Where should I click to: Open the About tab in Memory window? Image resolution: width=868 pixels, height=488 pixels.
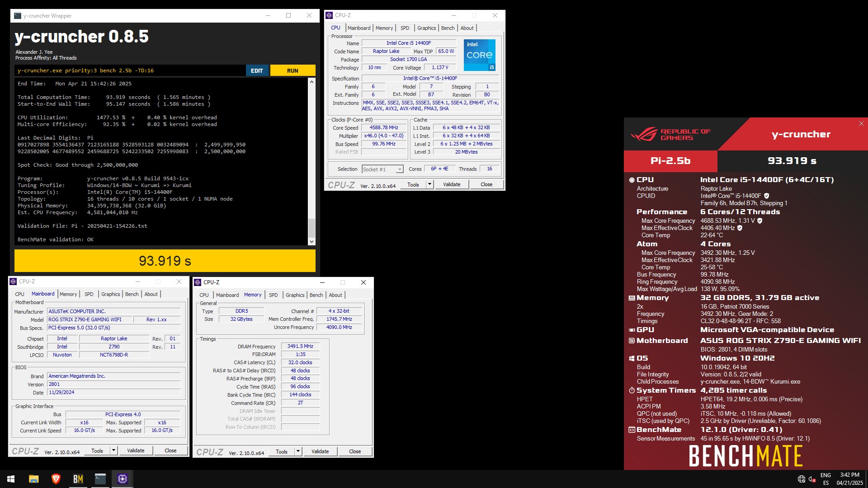[335, 295]
